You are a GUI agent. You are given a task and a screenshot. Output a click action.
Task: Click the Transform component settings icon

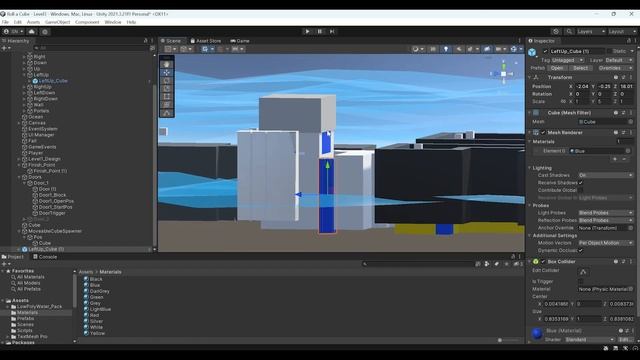[623, 78]
